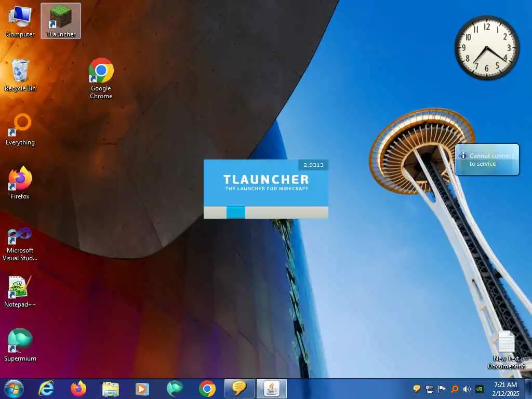Switch to the yellow chat bubble taskbar app

pos(239,389)
